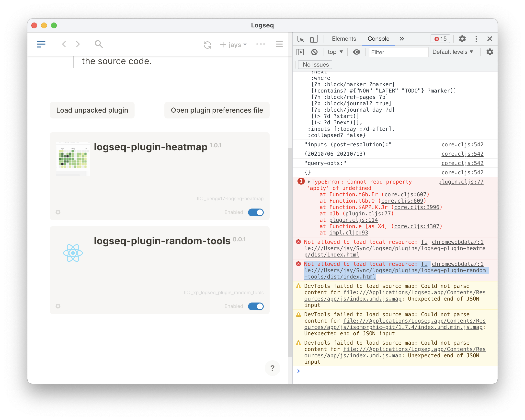Image resolution: width=525 pixels, height=420 pixels.
Task: Show the console sidebar
Action: point(300,52)
